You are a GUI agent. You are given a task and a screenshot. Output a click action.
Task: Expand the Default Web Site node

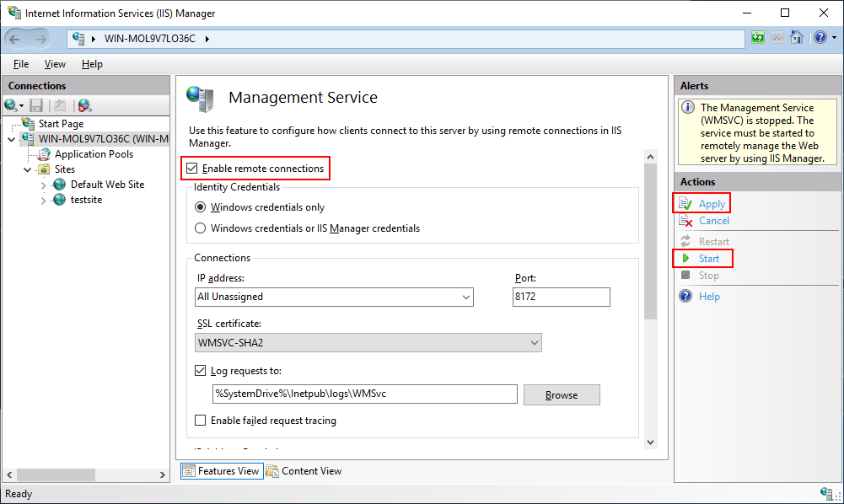(44, 185)
